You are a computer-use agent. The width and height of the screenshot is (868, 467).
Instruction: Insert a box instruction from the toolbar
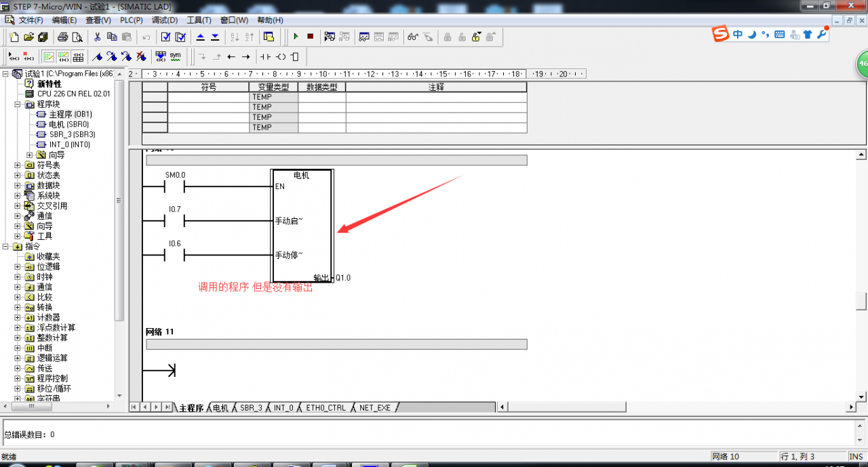[x=294, y=57]
